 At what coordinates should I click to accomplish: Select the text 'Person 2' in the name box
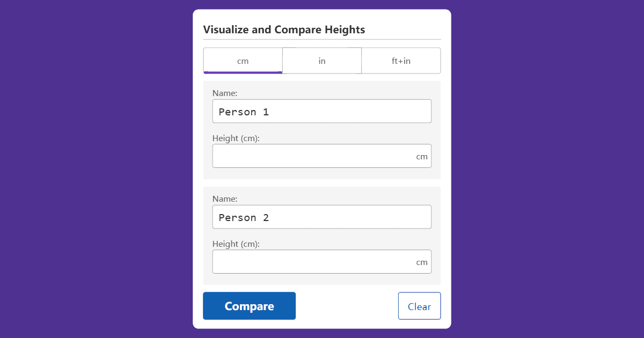(244, 217)
